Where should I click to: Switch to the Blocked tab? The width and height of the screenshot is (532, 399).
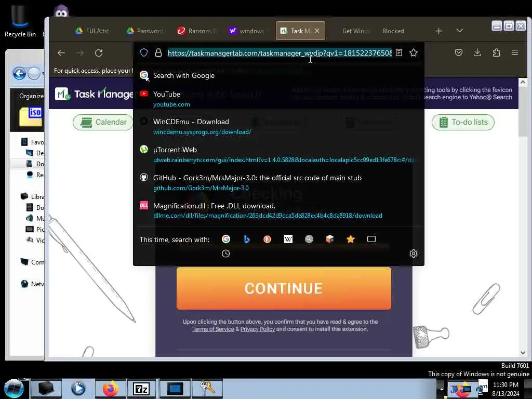394,31
